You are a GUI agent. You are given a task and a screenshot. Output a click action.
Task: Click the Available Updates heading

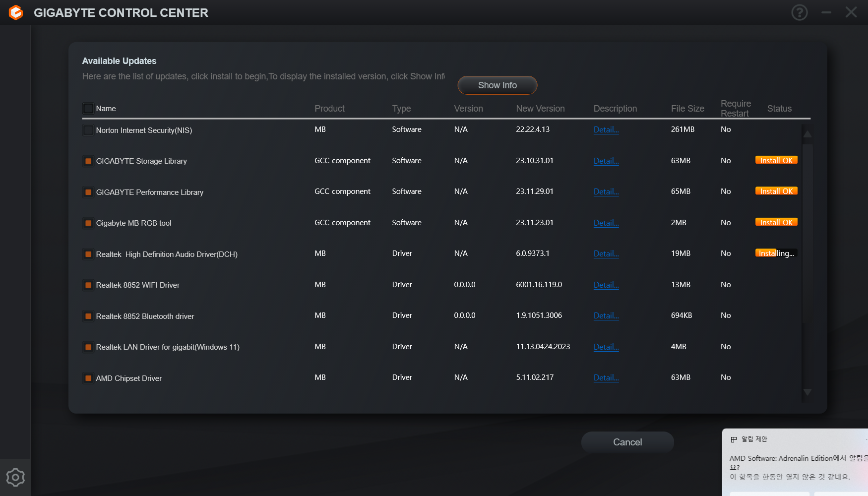119,61
